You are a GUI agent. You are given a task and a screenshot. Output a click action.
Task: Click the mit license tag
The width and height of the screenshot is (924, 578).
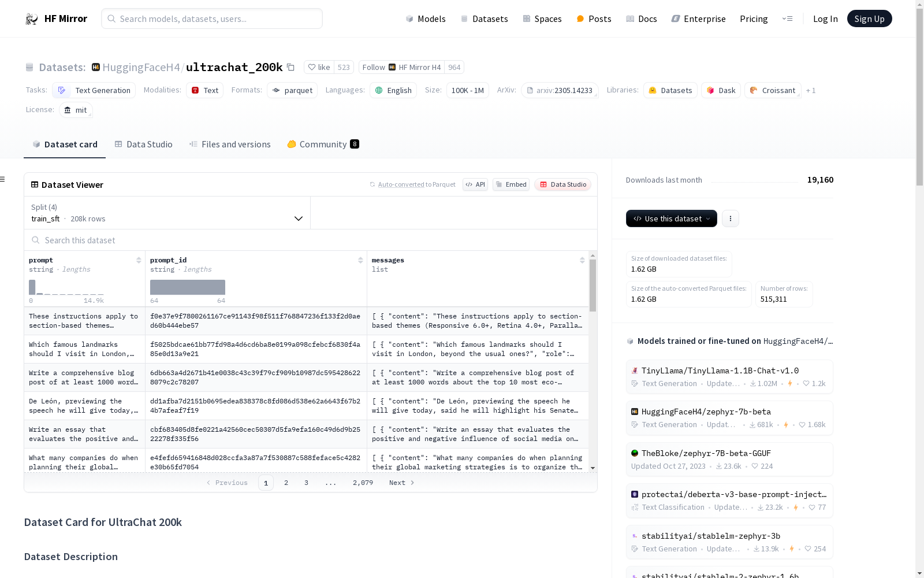76,110
